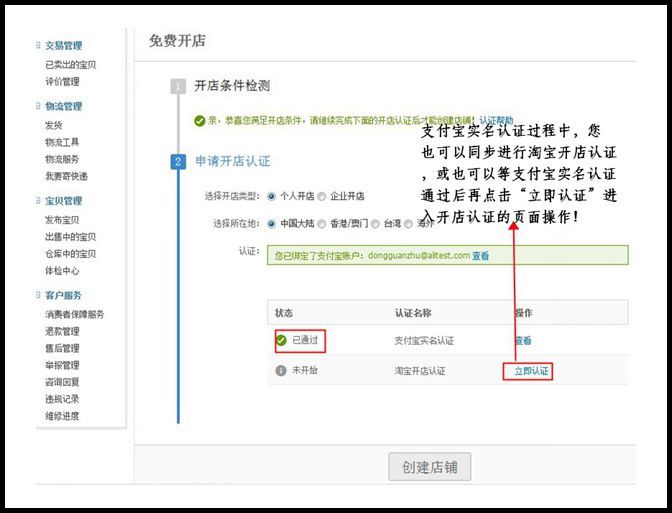Image resolution: width=672 pixels, height=513 pixels.
Task: Click the green success icon in 开店条件检测 message
Action: click(x=200, y=120)
